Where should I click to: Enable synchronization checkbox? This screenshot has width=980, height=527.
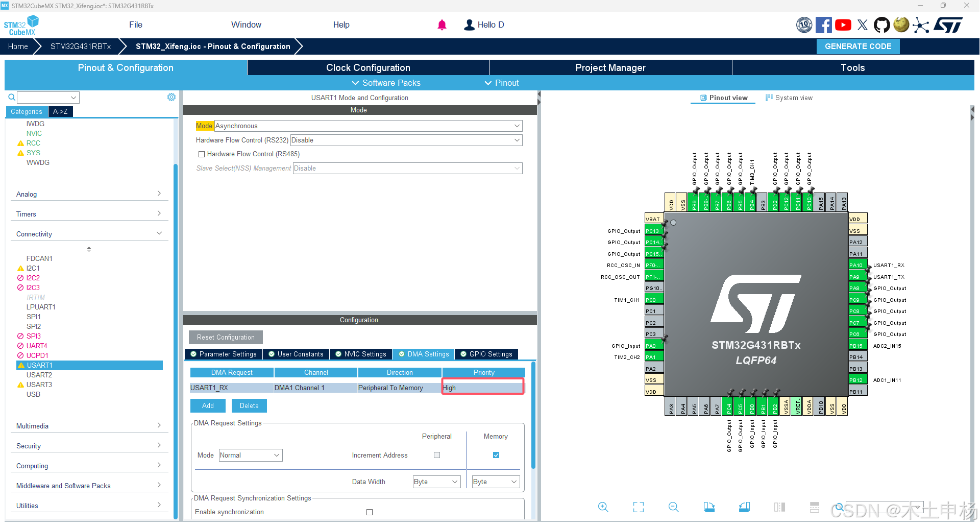pyautogui.click(x=370, y=512)
